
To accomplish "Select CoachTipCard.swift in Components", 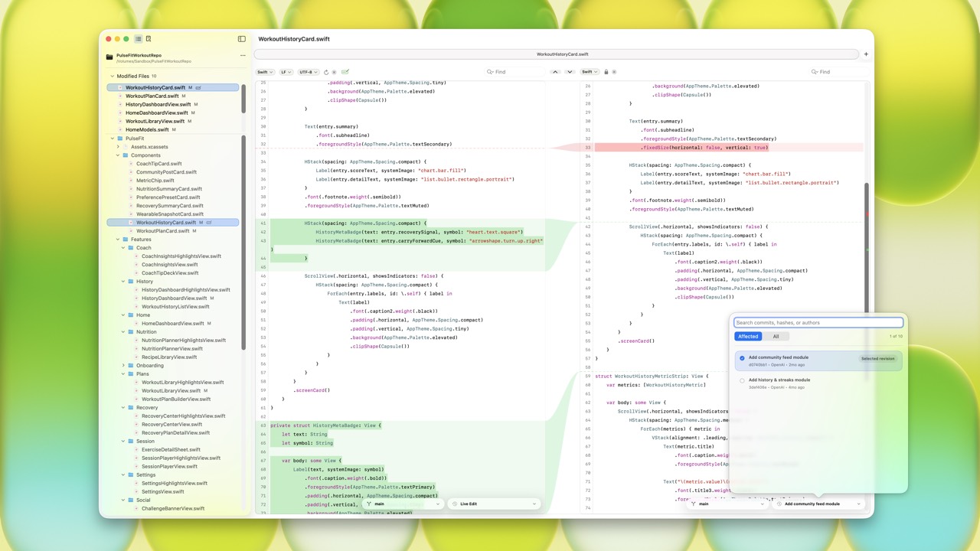I will pyautogui.click(x=159, y=164).
